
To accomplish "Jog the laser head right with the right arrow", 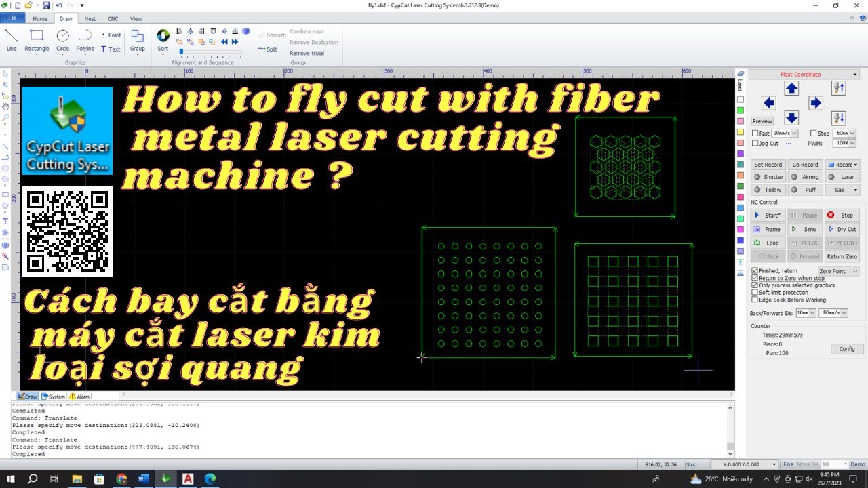I will tap(816, 103).
